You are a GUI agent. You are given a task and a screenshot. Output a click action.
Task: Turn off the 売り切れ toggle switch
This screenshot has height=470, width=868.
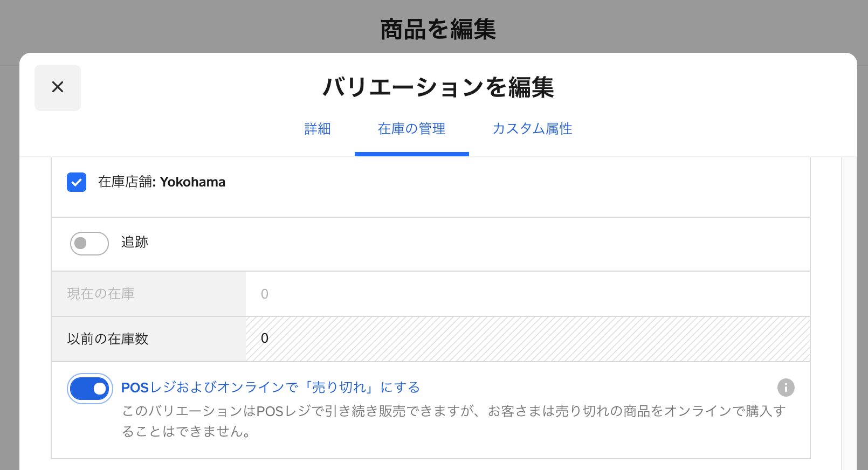point(89,389)
